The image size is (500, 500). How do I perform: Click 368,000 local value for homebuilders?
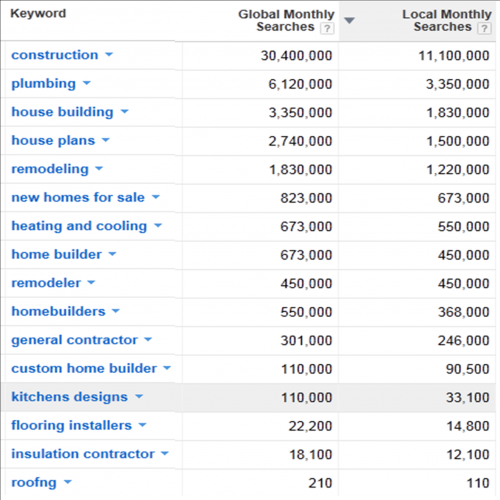tap(464, 312)
